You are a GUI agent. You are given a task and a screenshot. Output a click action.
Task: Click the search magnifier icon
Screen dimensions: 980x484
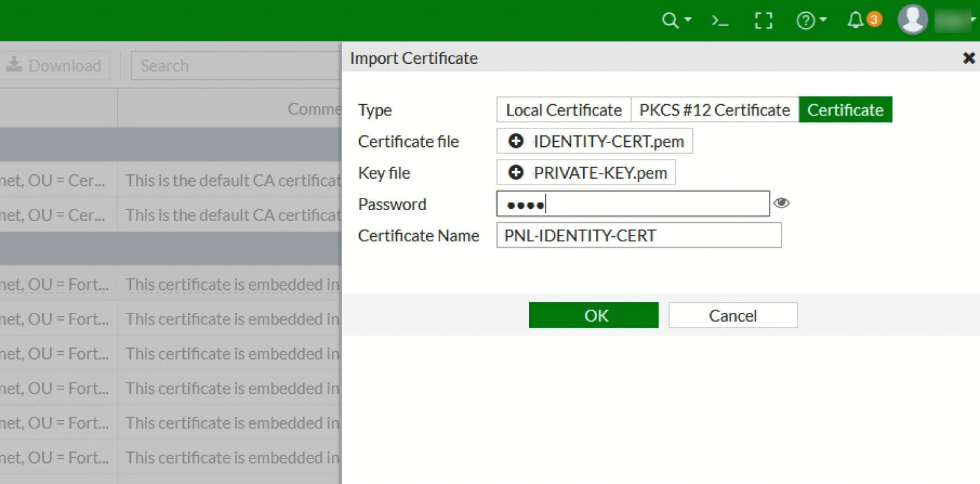[x=669, y=20]
